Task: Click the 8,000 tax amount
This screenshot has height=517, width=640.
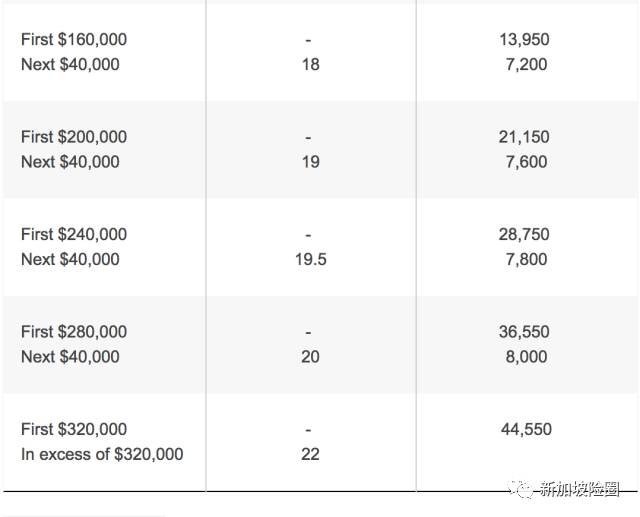Action: (526, 357)
